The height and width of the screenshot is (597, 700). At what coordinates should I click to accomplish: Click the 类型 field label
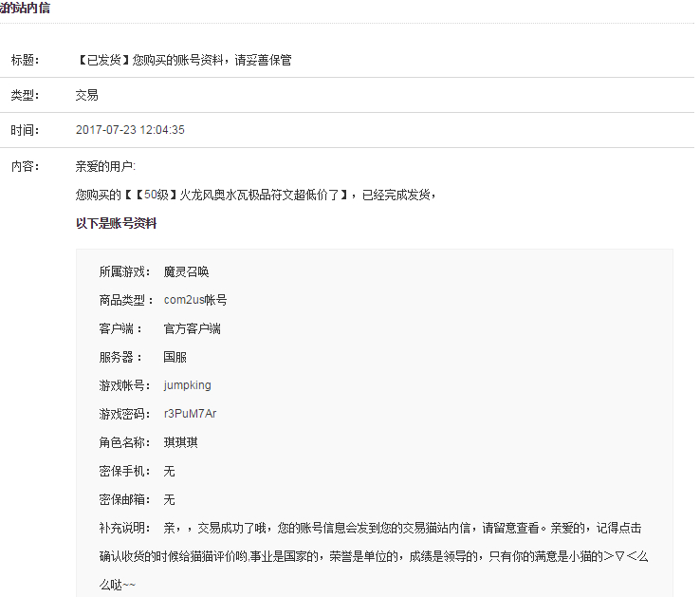coord(26,95)
